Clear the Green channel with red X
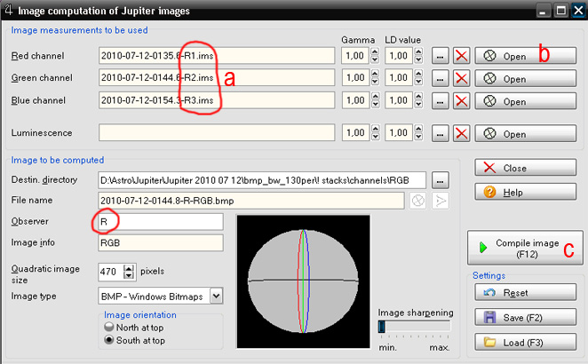The height and width of the screenshot is (364, 588). 461,78
